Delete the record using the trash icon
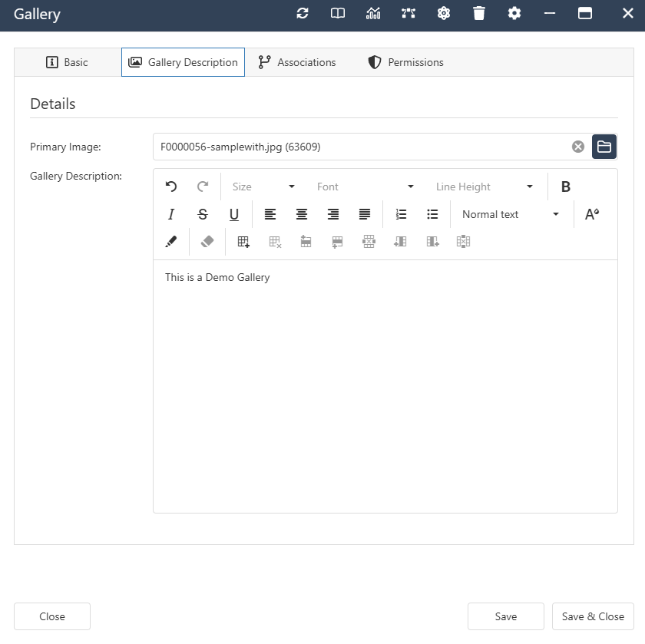 (479, 13)
